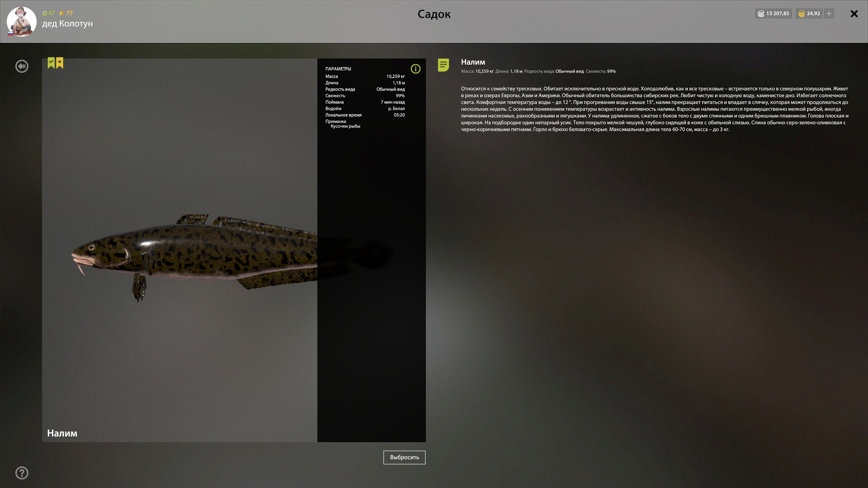The width and height of the screenshot is (868, 488).
Task: Click the plus button to add gold
Action: point(829,14)
